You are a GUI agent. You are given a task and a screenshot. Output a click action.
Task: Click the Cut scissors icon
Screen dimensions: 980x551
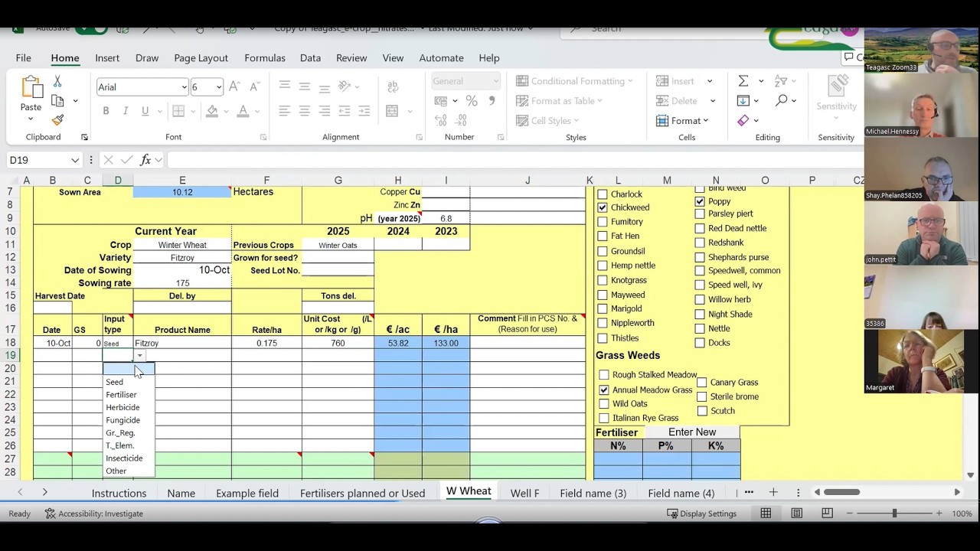[x=57, y=81]
